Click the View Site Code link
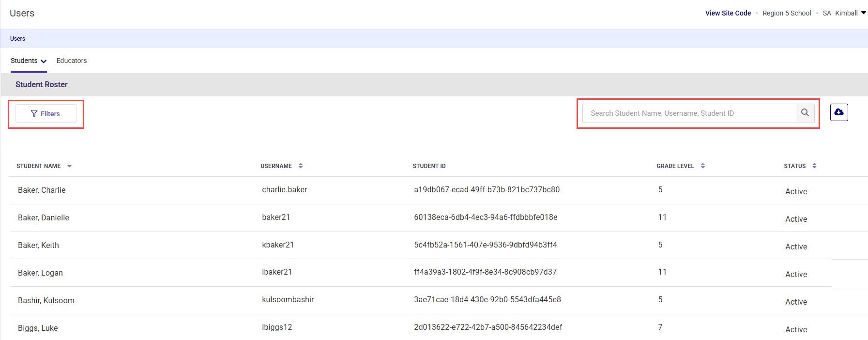Viewport: 868px width, 340px height. click(x=728, y=13)
